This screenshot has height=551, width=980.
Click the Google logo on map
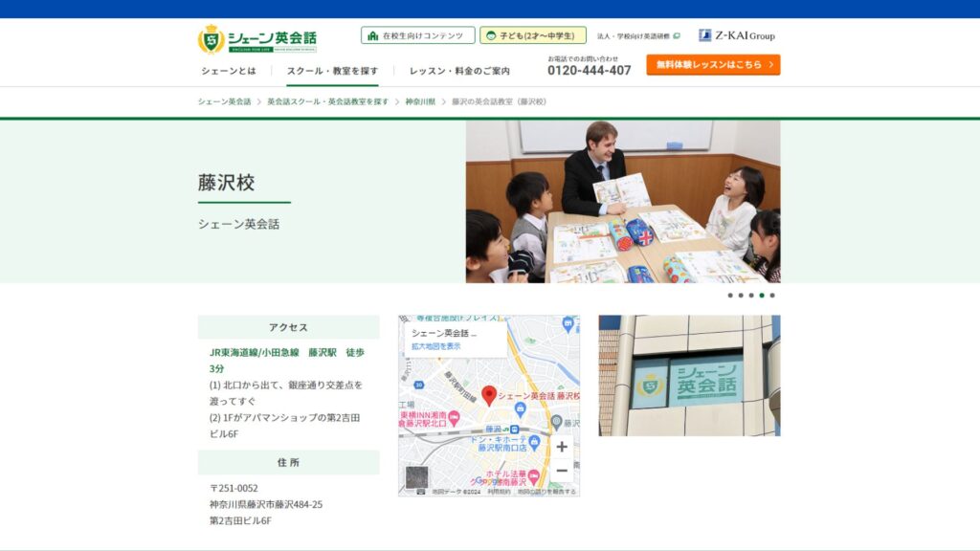pyautogui.click(x=485, y=482)
